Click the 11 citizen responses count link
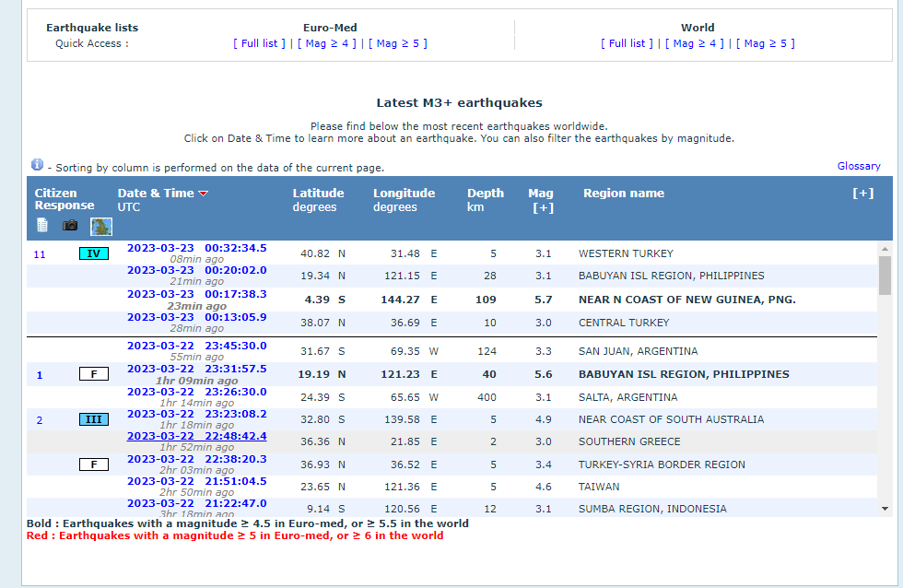 coord(39,253)
